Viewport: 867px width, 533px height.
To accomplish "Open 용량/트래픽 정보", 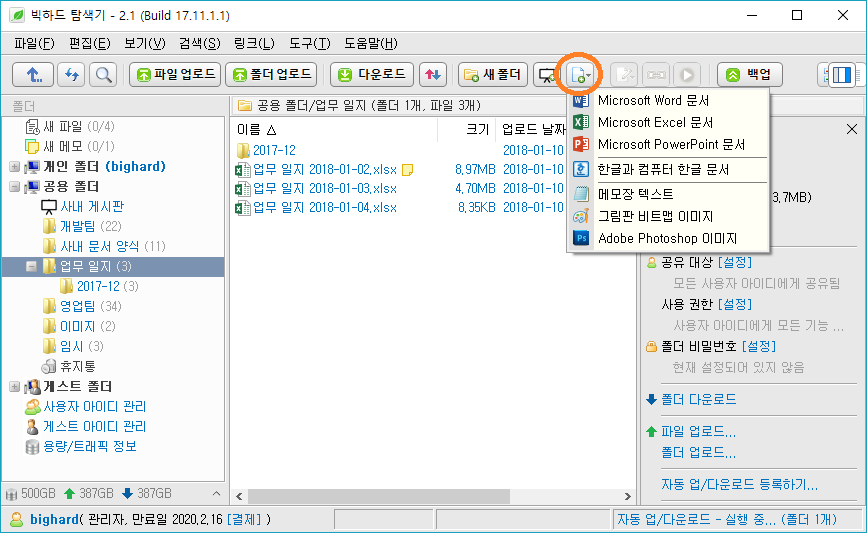I will coord(81,446).
